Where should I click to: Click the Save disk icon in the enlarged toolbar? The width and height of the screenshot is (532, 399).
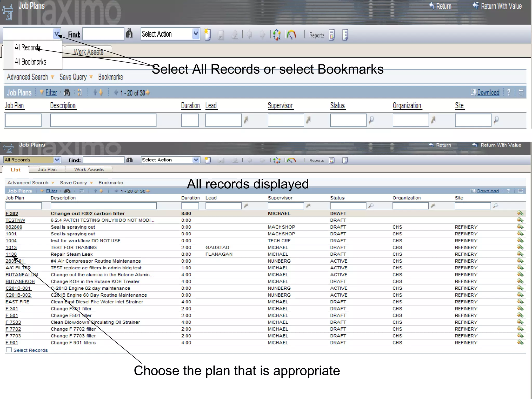point(221,35)
